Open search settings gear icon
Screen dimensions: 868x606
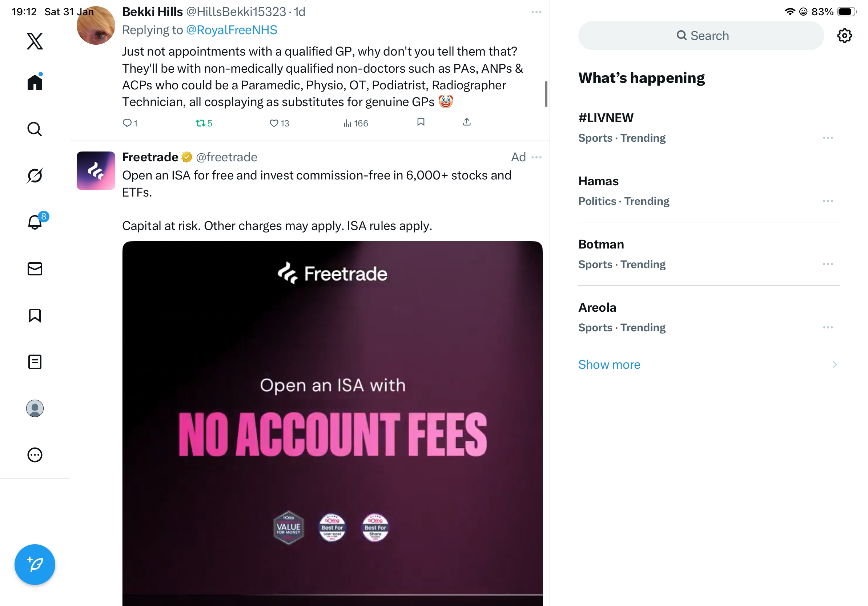pyautogui.click(x=844, y=36)
